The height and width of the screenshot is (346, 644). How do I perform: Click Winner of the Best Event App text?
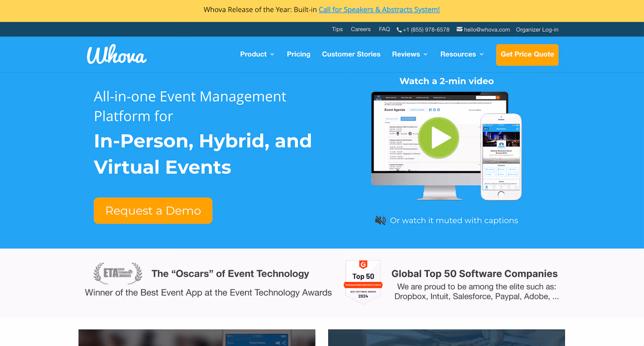point(208,292)
